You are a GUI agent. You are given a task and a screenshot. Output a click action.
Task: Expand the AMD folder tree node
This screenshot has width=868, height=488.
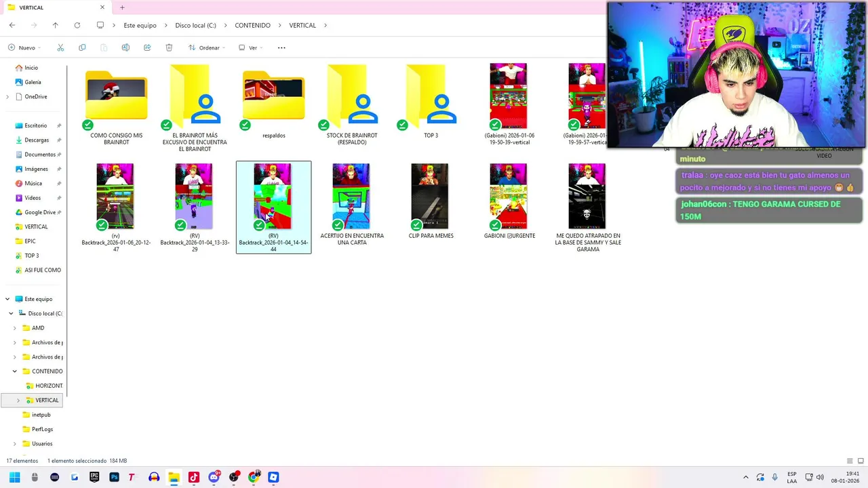(14, 328)
